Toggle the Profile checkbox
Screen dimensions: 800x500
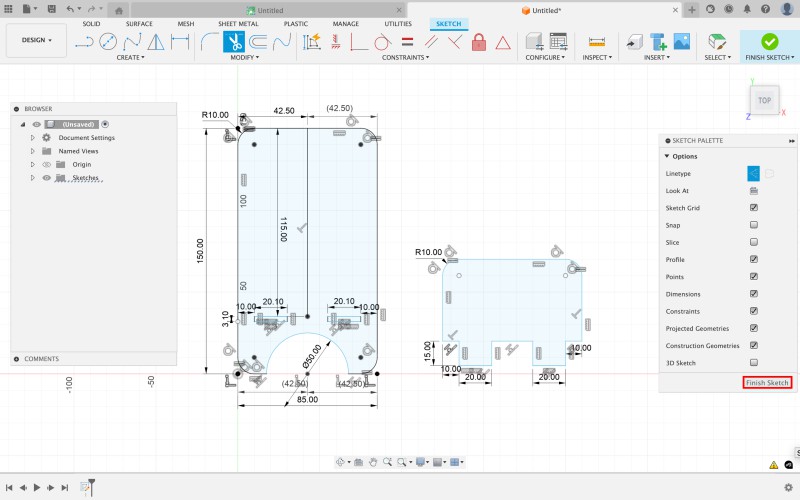coord(754,259)
